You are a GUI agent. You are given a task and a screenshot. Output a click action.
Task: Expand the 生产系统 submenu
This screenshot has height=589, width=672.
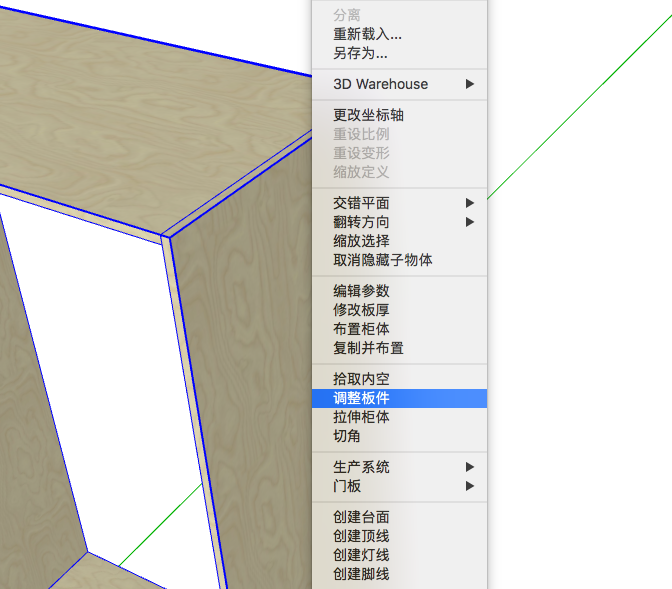click(x=361, y=467)
